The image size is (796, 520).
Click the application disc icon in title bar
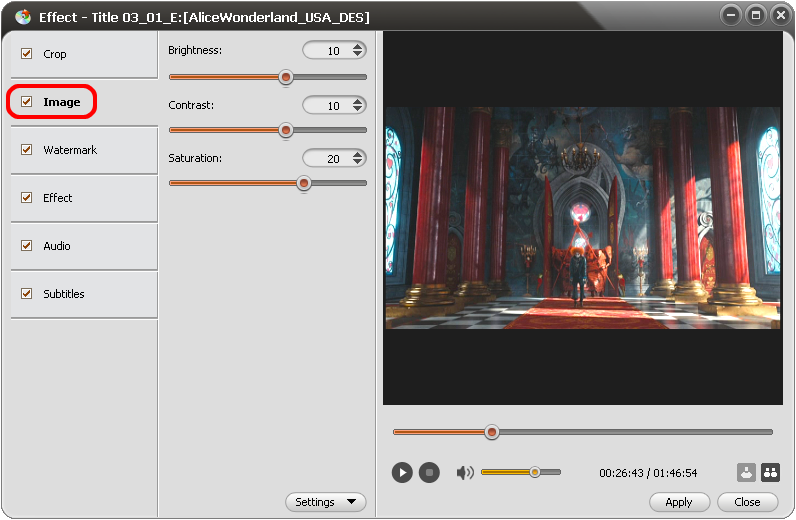[x=23, y=17]
